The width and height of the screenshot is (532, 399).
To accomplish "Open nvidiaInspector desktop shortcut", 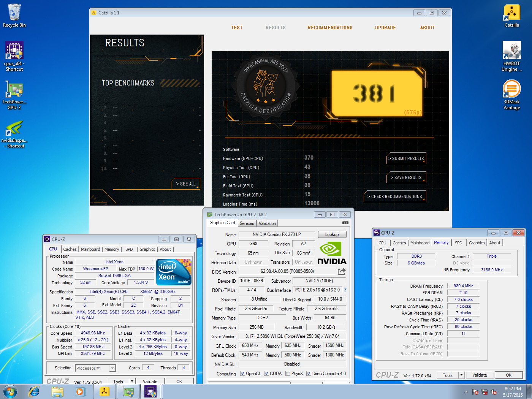I will point(14,134).
